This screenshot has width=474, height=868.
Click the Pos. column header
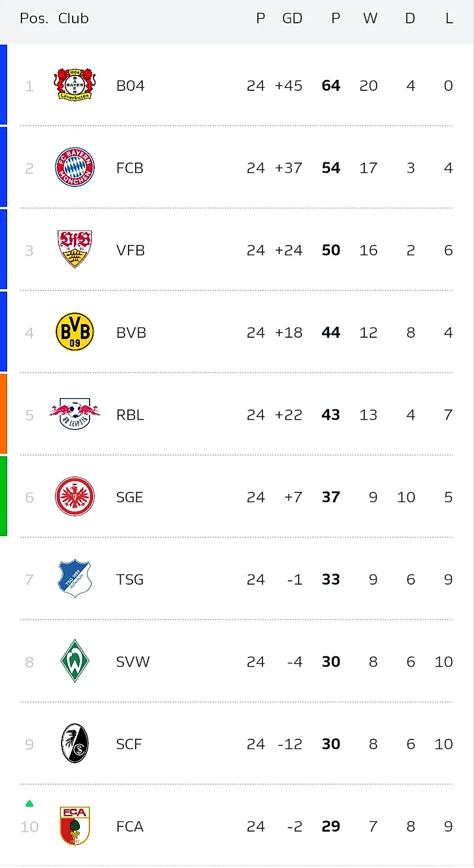34,18
